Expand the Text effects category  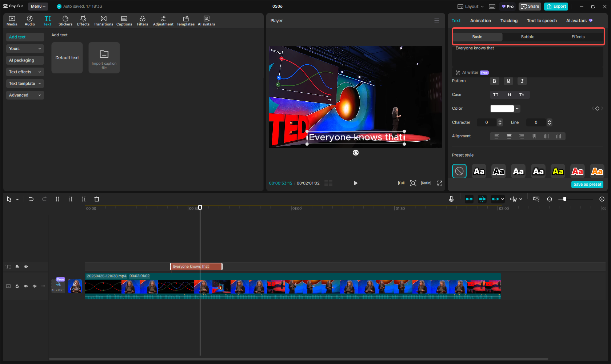coord(25,72)
